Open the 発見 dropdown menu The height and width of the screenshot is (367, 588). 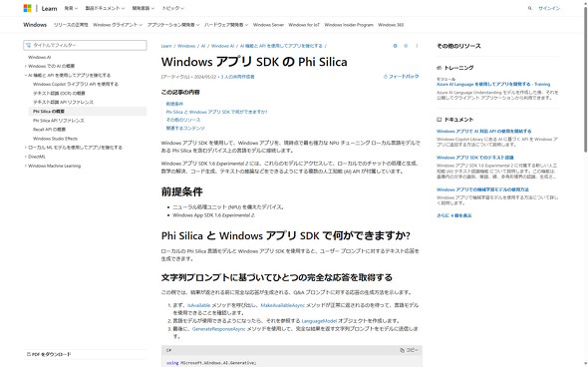pos(71,8)
